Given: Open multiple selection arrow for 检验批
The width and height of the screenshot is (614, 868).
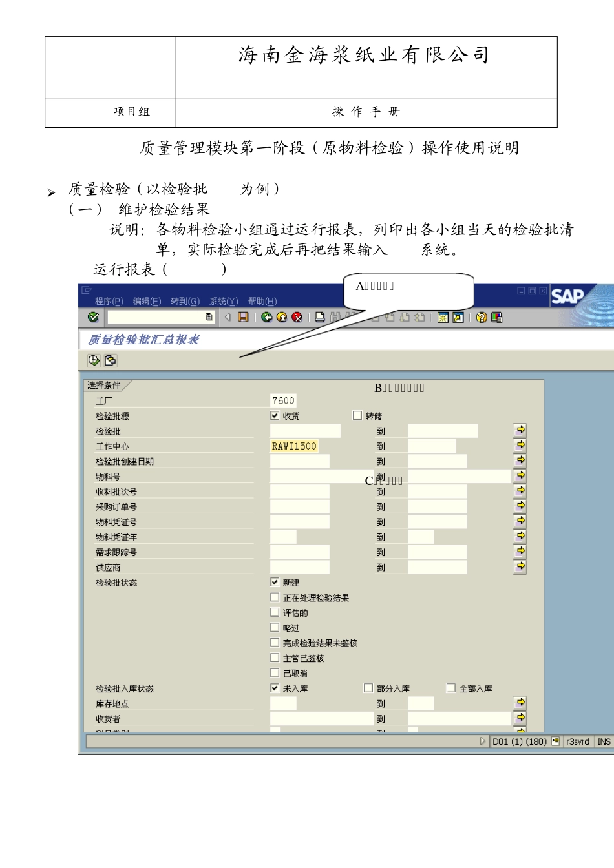Looking at the screenshot, I should pyautogui.click(x=520, y=430).
